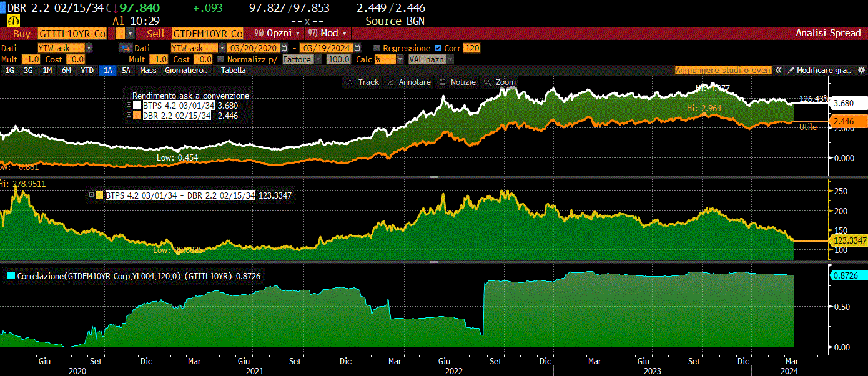Click the Corr period 120 field
This screenshot has height=376, width=868.
(472, 48)
